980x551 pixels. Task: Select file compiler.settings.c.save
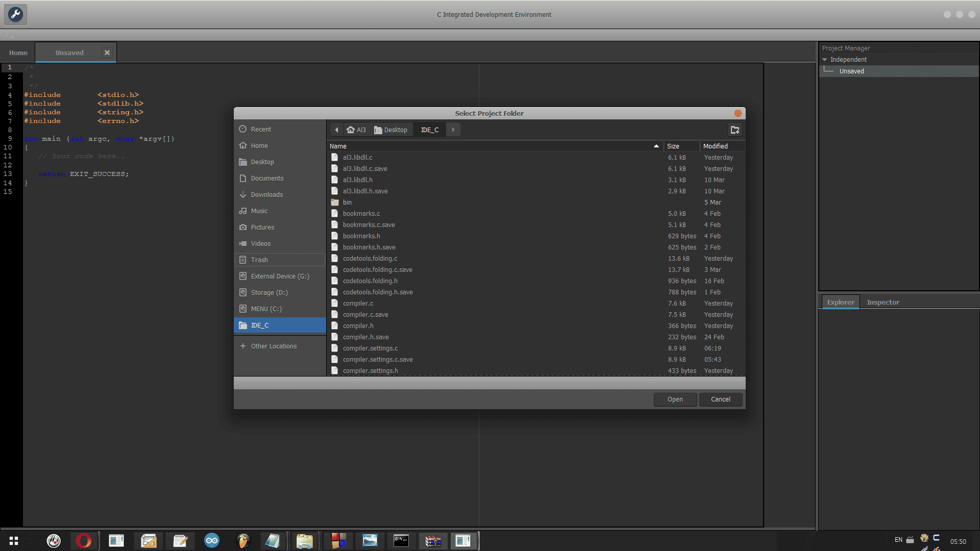[x=536, y=360]
